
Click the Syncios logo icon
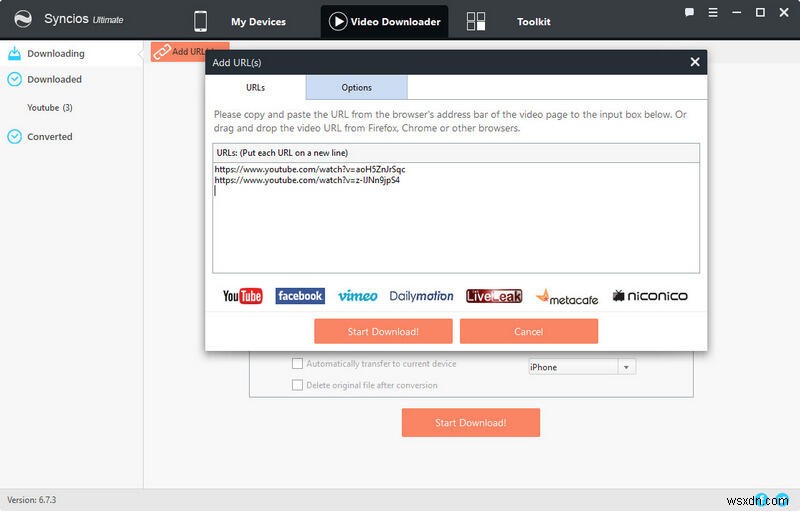[23, 19]
